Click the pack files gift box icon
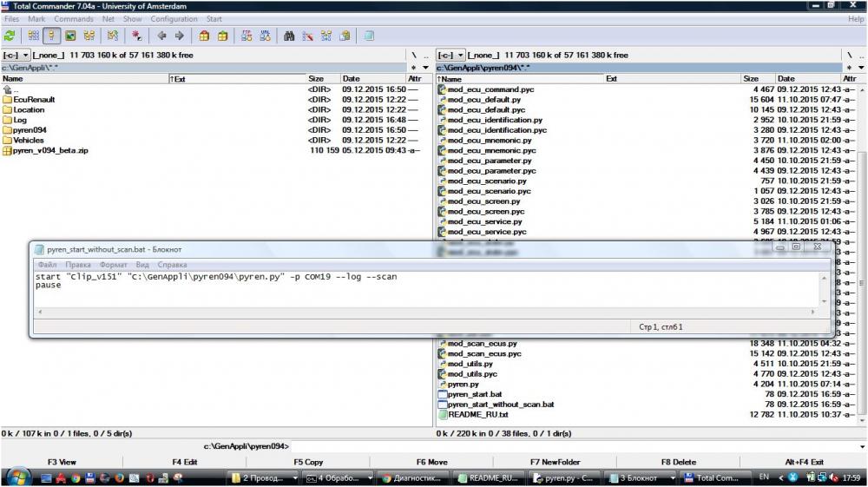Screen dimensions: 868x487 coord(204,36)
